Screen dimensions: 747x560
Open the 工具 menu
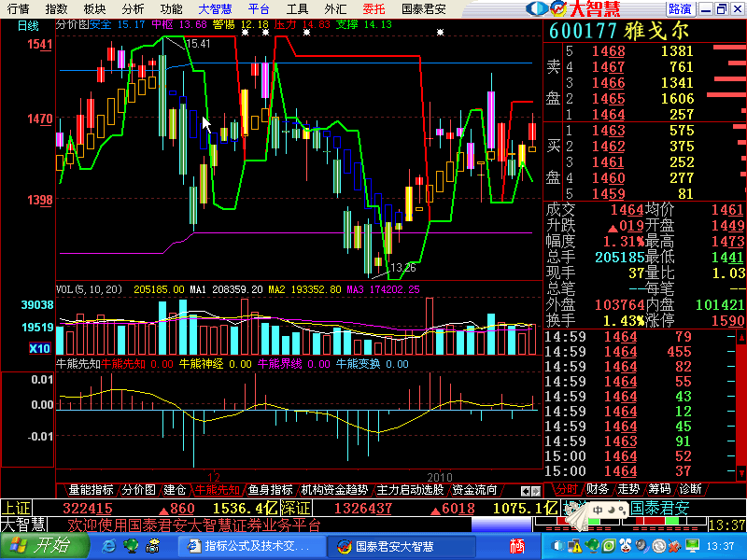297,8
